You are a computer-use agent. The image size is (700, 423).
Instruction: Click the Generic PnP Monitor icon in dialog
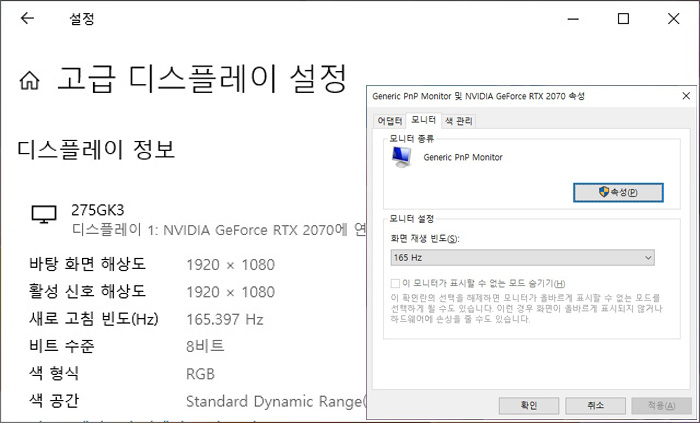coord(401,157)
